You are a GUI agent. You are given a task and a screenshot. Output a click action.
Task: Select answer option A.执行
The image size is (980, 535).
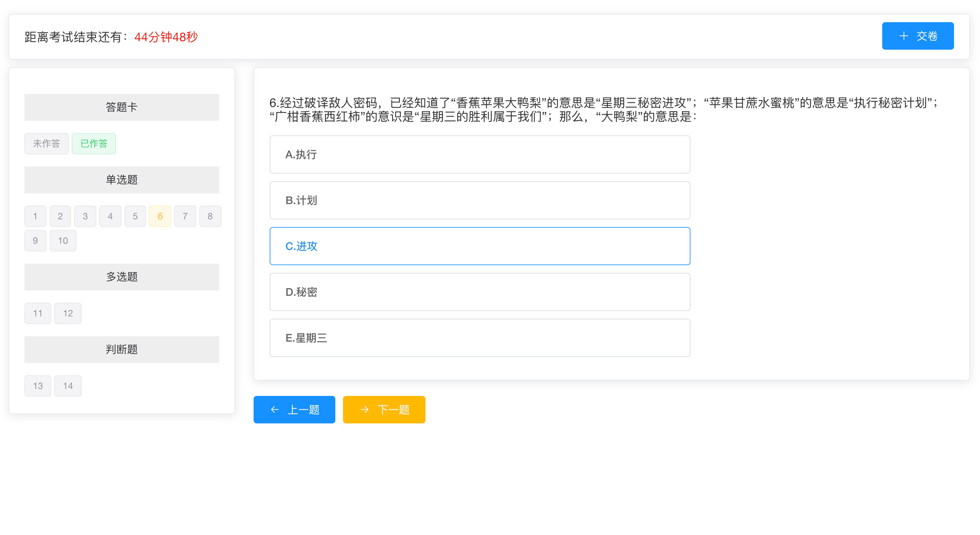tap(480, 154)
